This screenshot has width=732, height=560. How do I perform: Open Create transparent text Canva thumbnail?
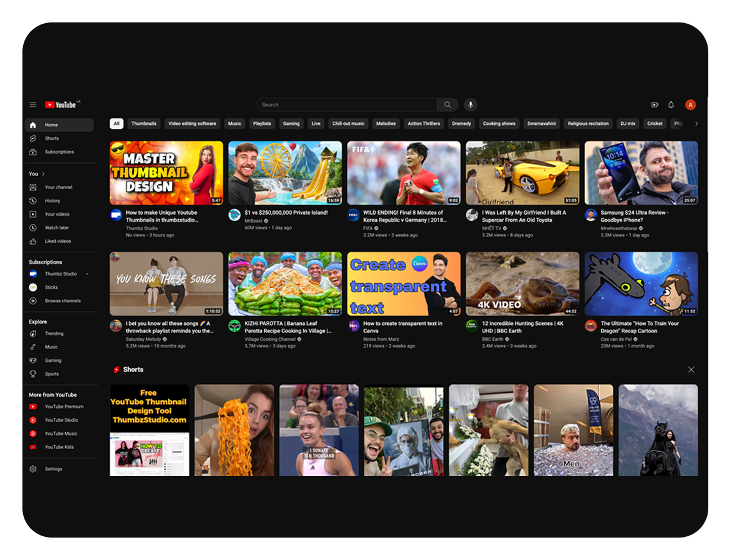click(404, 284)
